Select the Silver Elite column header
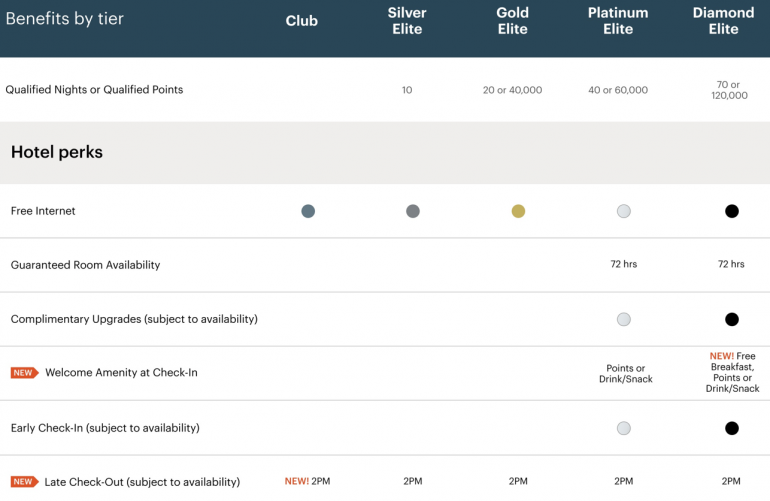The image size is (770, 501). tap(407, 21)
